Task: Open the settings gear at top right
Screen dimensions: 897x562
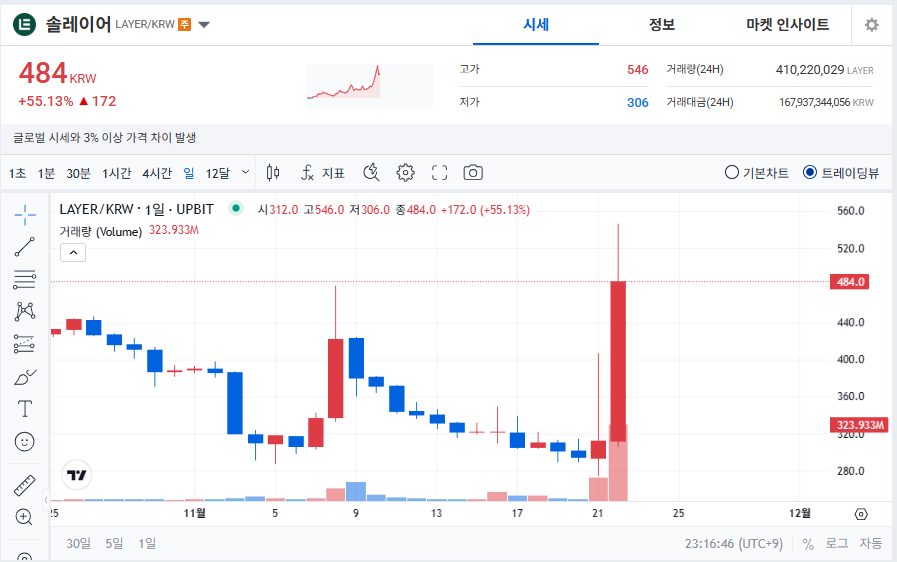Action: point(871,25)
